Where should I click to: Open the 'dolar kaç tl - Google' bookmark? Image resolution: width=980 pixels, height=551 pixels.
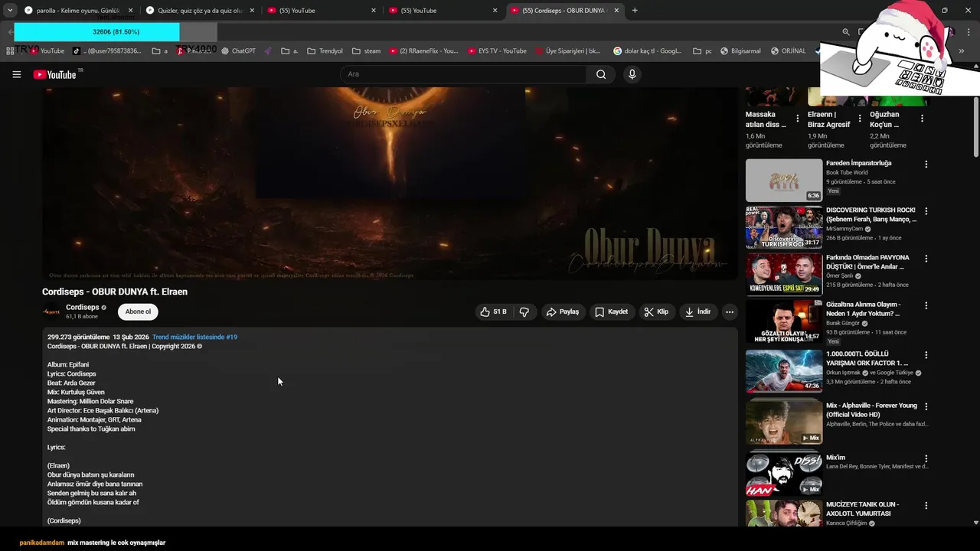tap(647, 51)
